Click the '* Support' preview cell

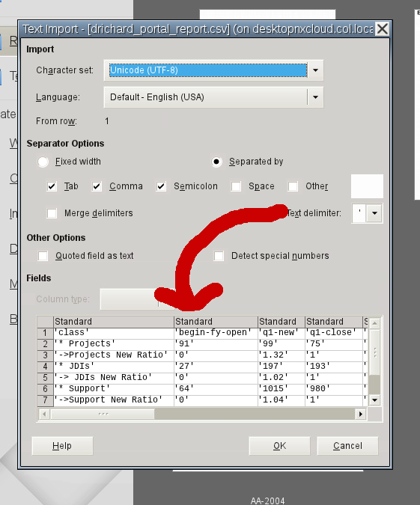click(114, 388)
